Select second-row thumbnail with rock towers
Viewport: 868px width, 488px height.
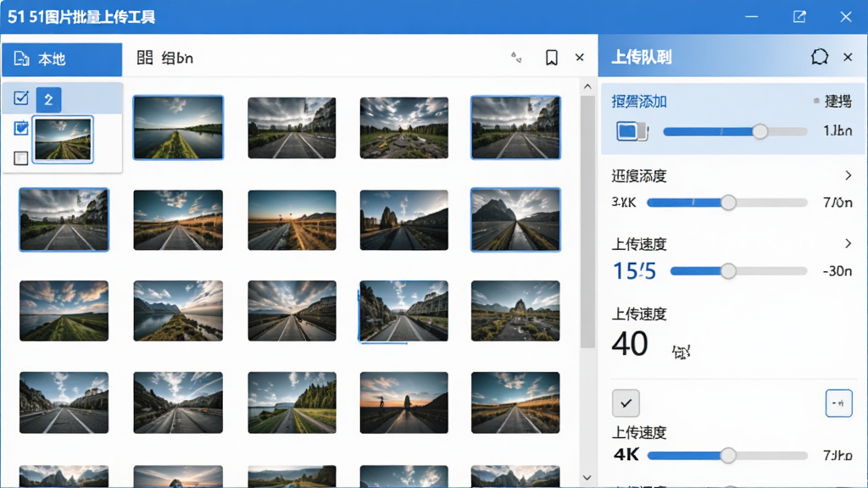[404, 220]
